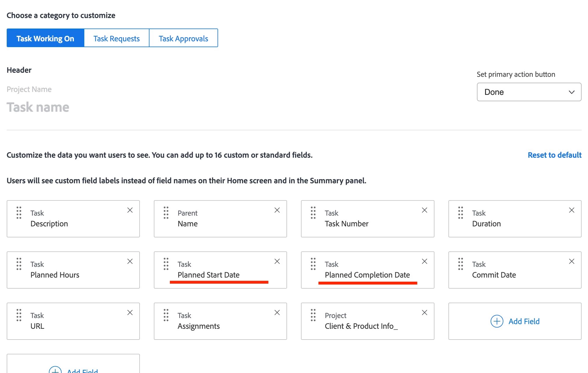Remove the Parent Name field

[277, 210]
